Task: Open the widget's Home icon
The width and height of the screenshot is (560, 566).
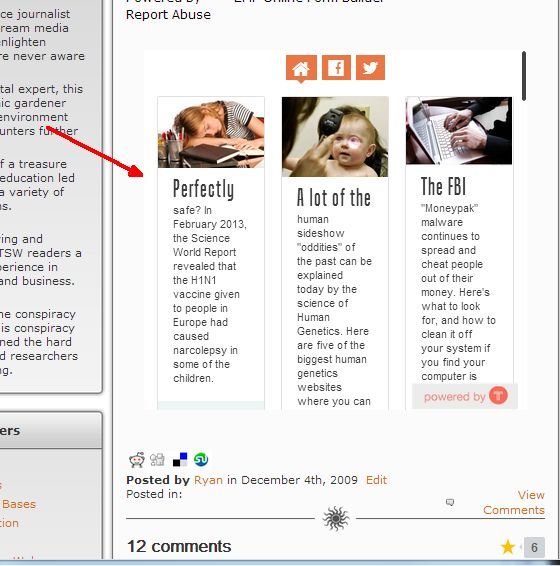Action: point(301,68)
